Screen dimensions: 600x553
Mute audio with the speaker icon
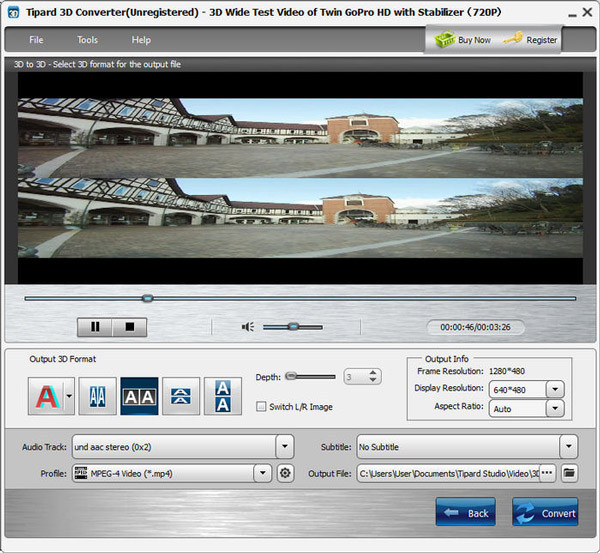click(x=248, y=327)
